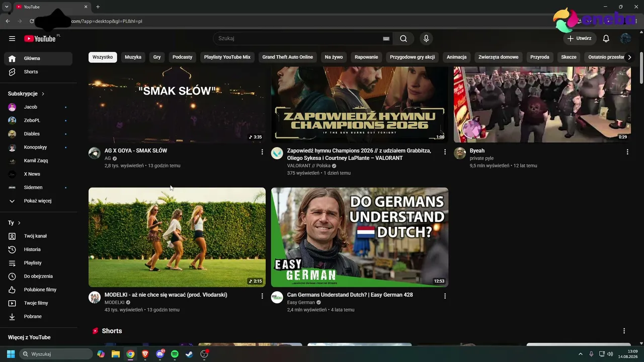Open Twoje filmy in sidebar
This screenshot has width=644, height=362.
coord(38,303)
